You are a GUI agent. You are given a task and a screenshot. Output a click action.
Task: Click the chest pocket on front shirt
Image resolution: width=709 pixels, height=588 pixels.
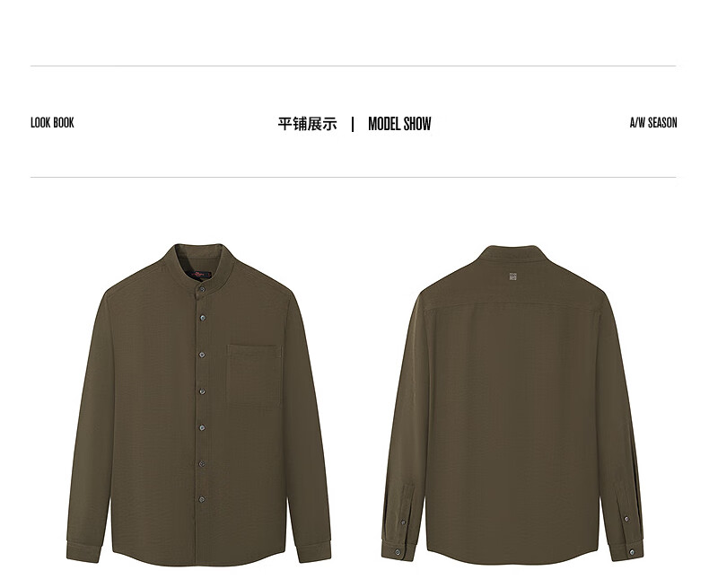(x=254, y=375)
